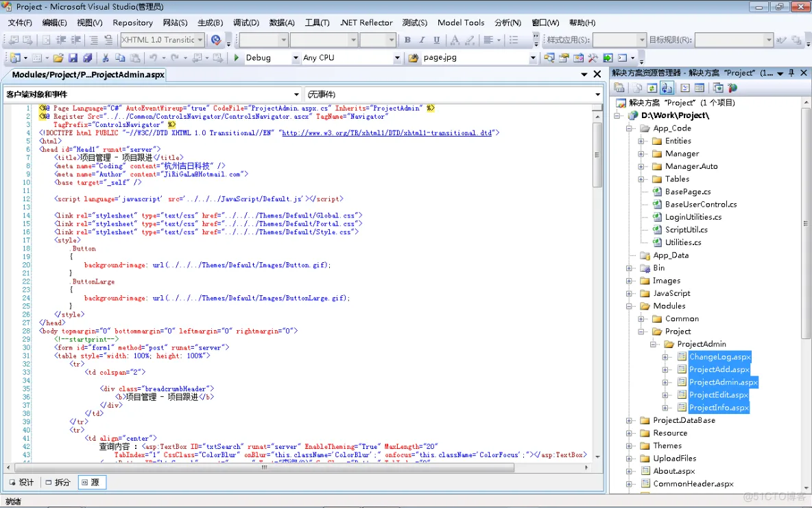Save the current file via floppy disk icon
This screenshot has height=508, width=812.
point(73,58)
